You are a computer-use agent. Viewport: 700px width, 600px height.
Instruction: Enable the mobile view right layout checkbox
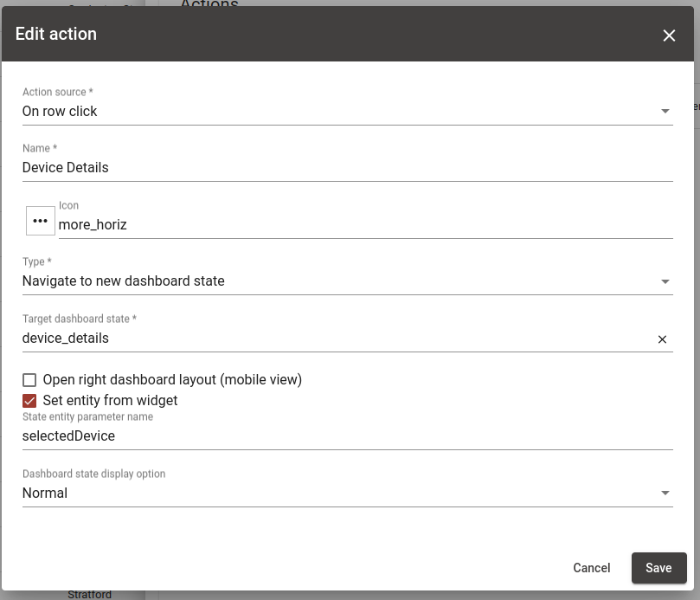tap(29, 379)
